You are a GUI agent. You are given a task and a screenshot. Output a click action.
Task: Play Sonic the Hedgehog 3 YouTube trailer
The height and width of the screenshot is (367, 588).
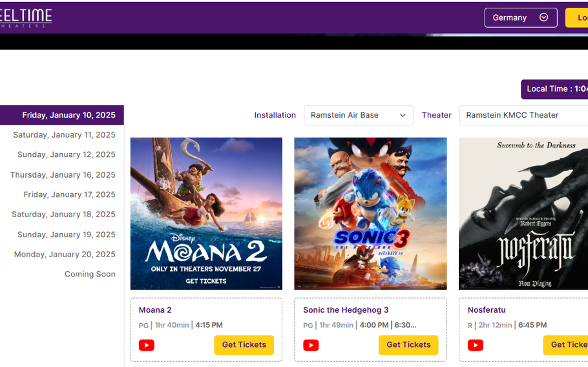[x=311, y=345]
